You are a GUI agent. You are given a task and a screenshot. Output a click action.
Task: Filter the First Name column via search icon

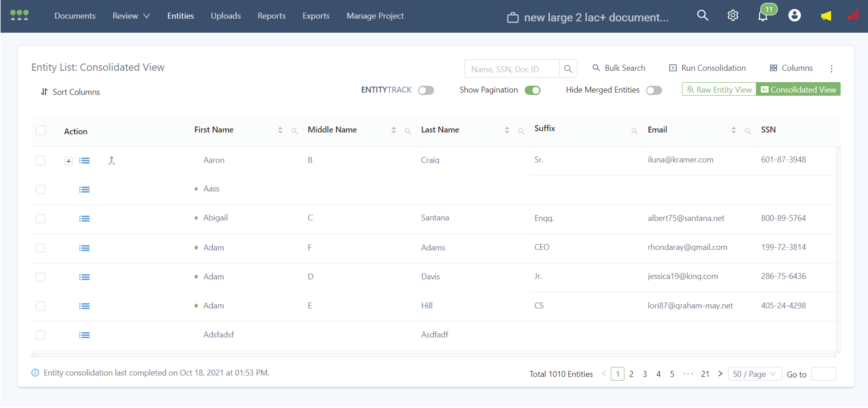point(294,131)
